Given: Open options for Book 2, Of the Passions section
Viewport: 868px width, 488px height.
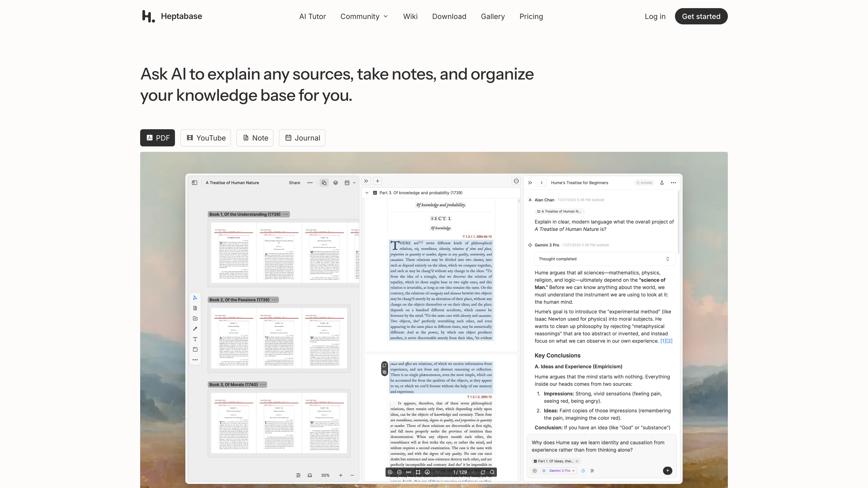Looking at the screenshot, I should [x=275, y=300].
